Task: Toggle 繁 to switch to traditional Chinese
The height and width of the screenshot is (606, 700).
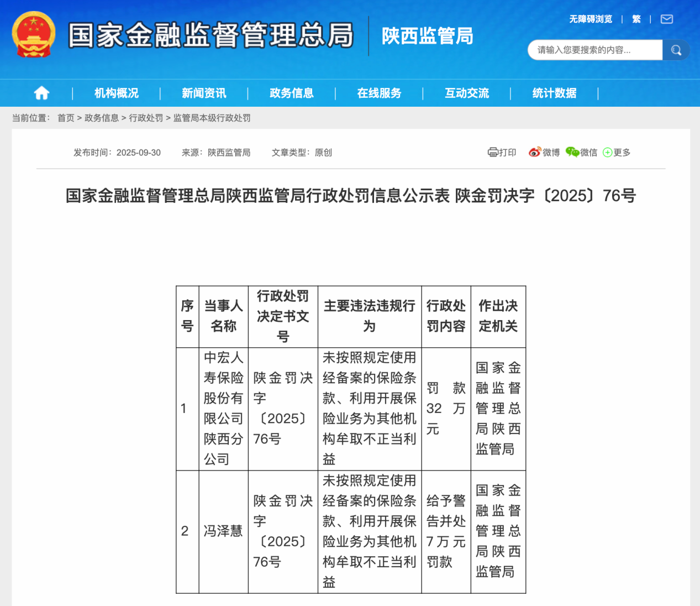Action: [x=636, y=19]
